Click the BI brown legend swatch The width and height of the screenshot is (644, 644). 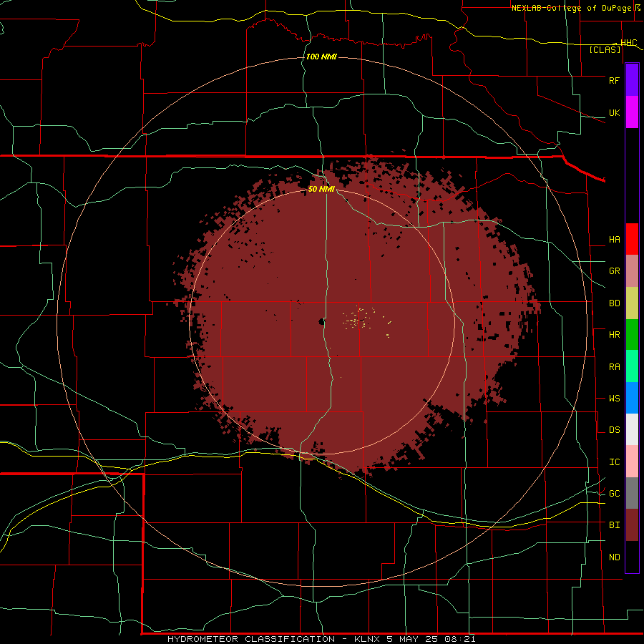[632, 525]
